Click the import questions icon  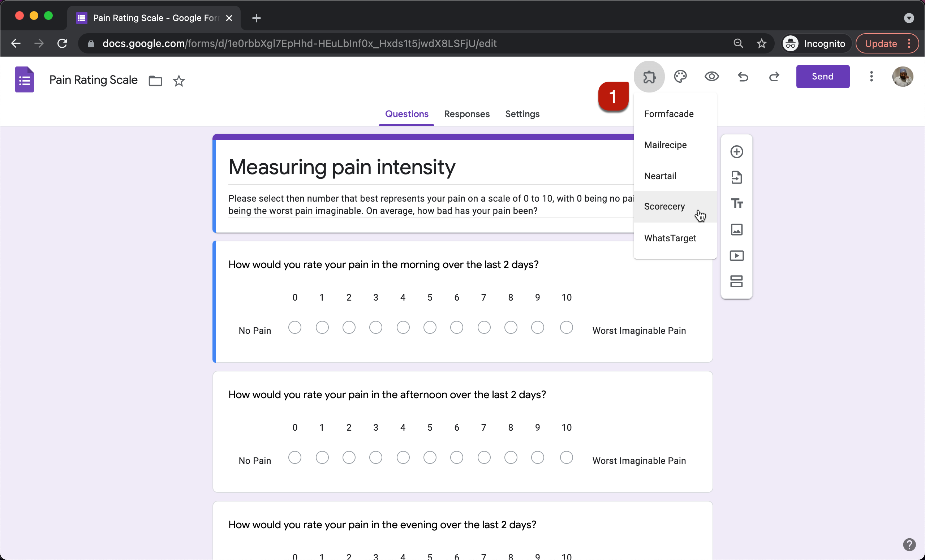pyautogui.click(x=737, y=178)
